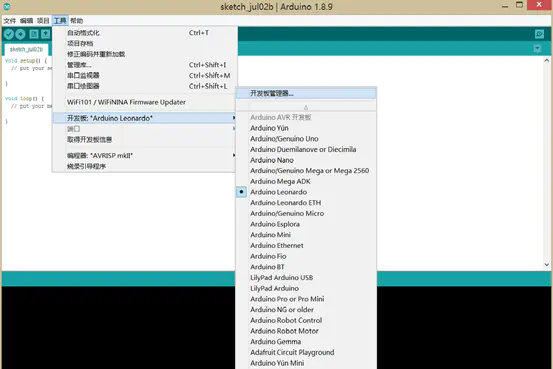Select Arduino/Genuino Micro board
Screen dimensions: 553x369
[x=306, y=213]
